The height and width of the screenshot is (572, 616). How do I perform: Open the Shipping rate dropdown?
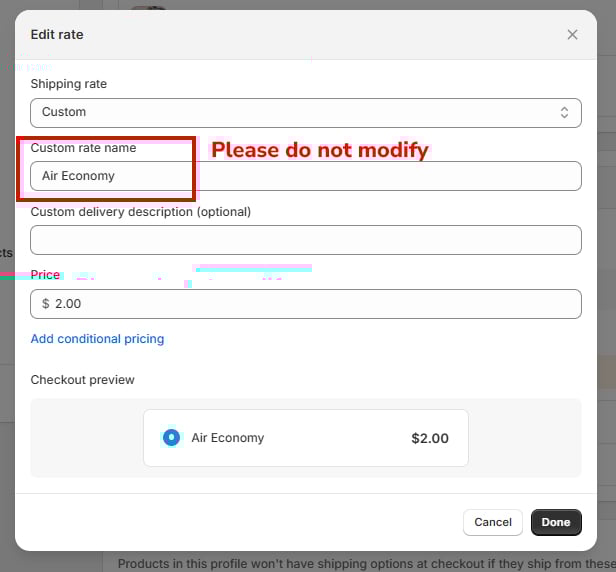click(x=305, y=112)
